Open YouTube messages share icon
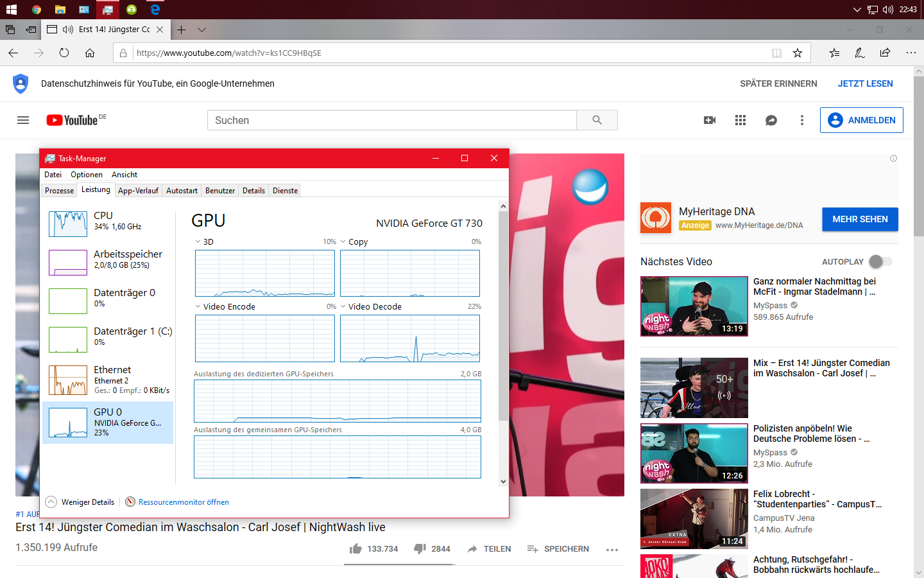924x578 pixels. (771, 120)
